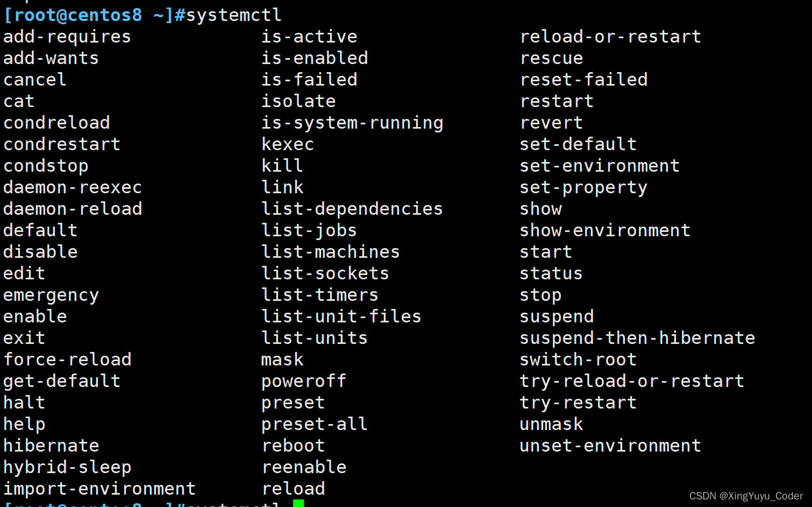Image resolution: width=812 pixels, height=507 pixels.
Task: Click the typed 'systemctl' command on top line
Action: 234,15
